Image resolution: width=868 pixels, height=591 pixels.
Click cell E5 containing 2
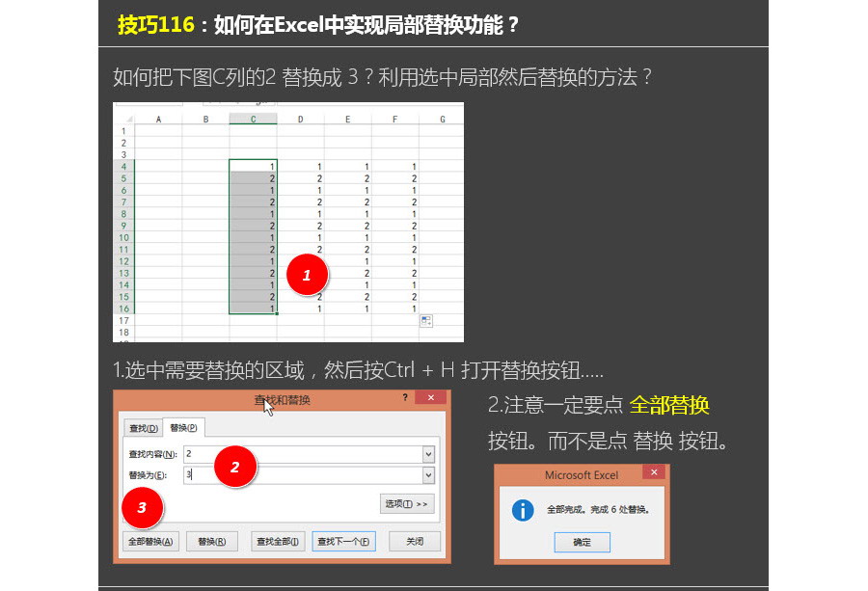(x=347, y=178)
